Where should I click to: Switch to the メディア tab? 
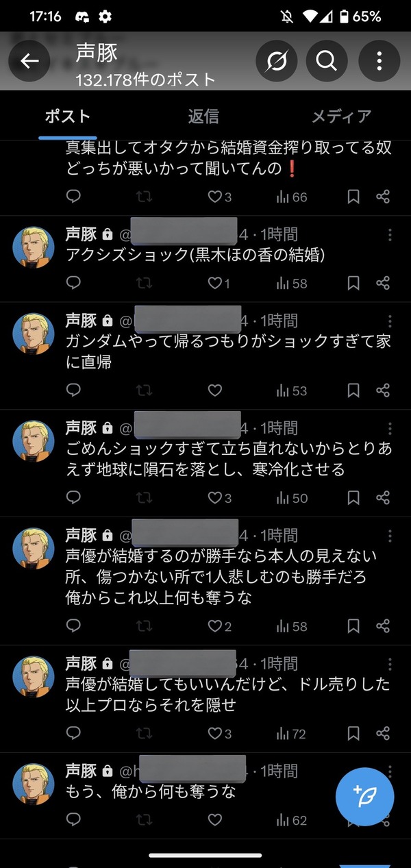click(341, 116)
